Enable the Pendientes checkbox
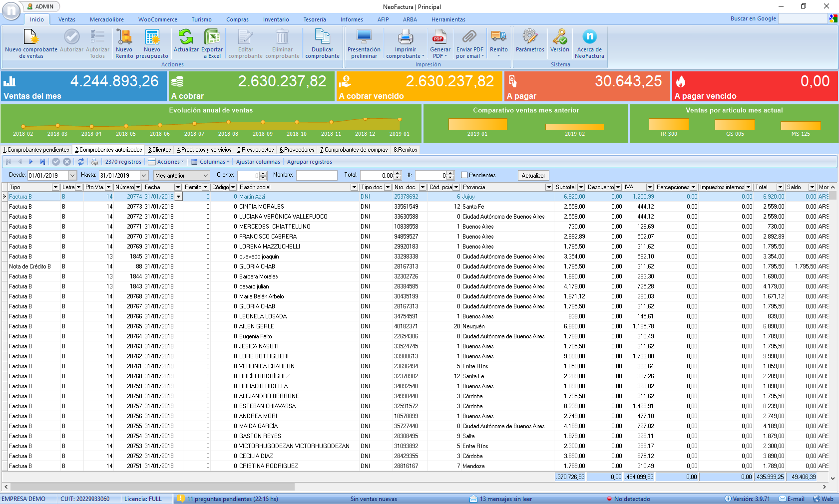This screenshot has height=504, width=839. coord(464,175)
